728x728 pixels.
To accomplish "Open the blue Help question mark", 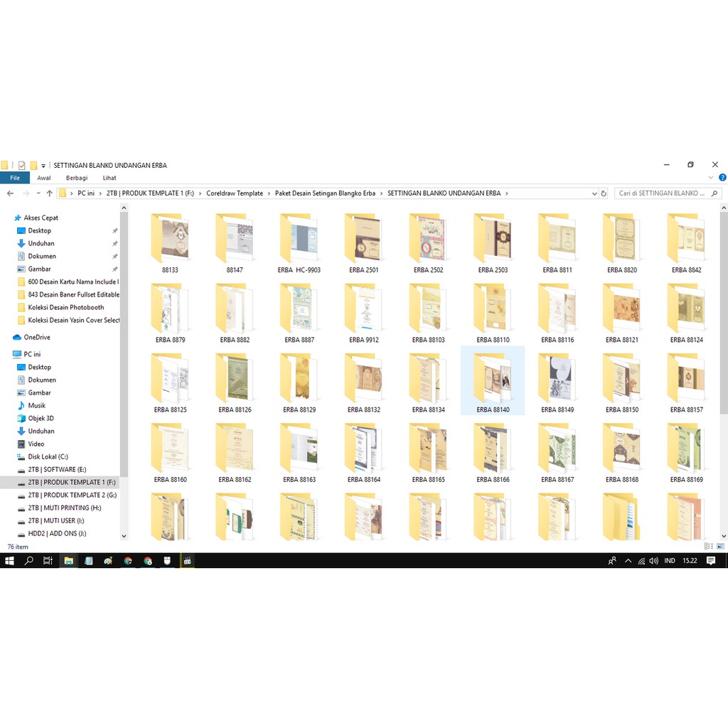I will (722, 178).
